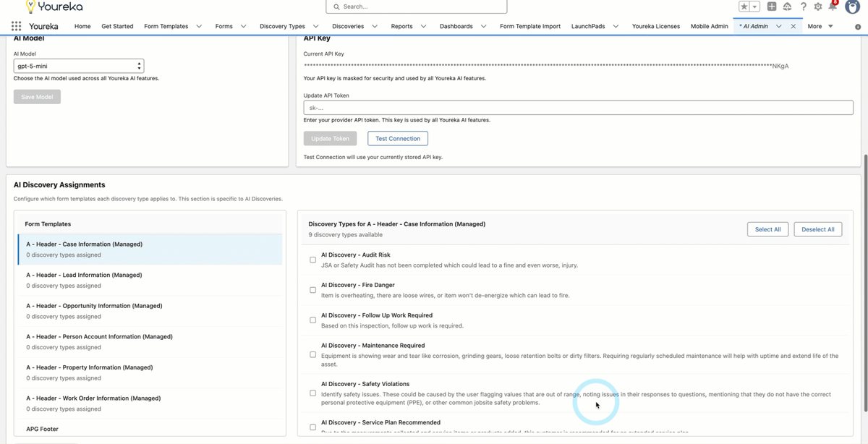
Task: Click the AI Discovery Assignments heading
Action: [59, 185]
